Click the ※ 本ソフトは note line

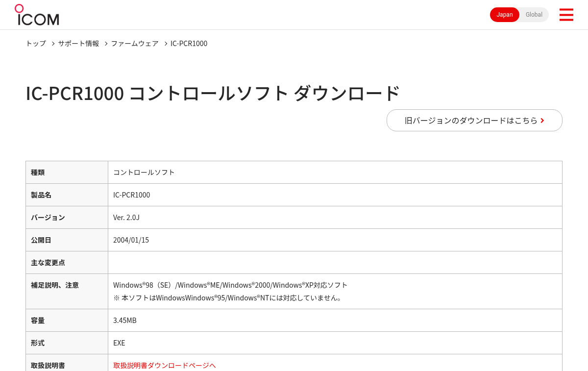pos(228,297)
